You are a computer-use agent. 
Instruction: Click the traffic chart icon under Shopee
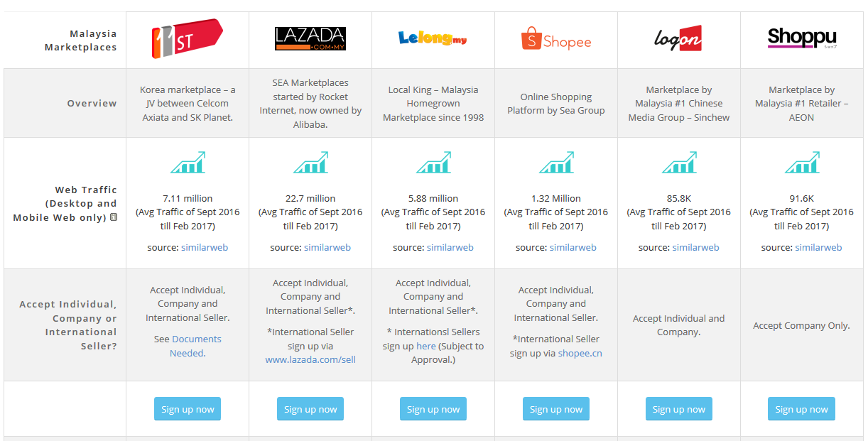(555, 163)
